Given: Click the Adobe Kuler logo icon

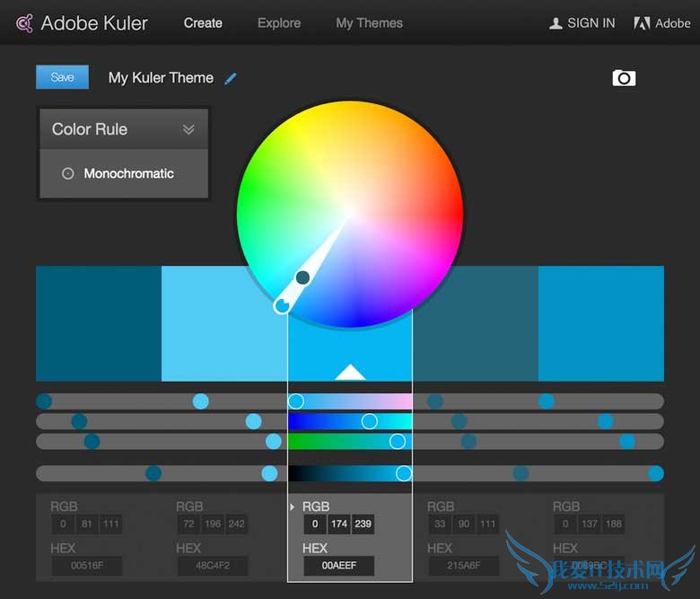Looking at the screenshot, I should 25,23.
